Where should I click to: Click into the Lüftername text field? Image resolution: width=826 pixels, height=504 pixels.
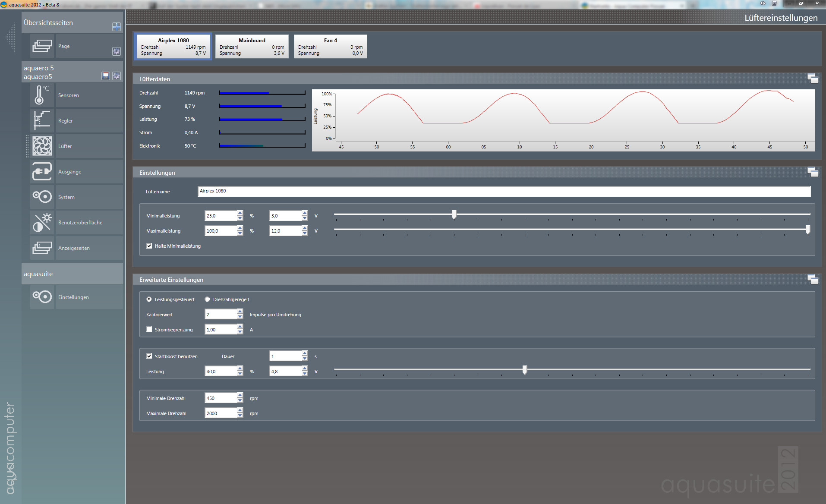tap(504, 191)
